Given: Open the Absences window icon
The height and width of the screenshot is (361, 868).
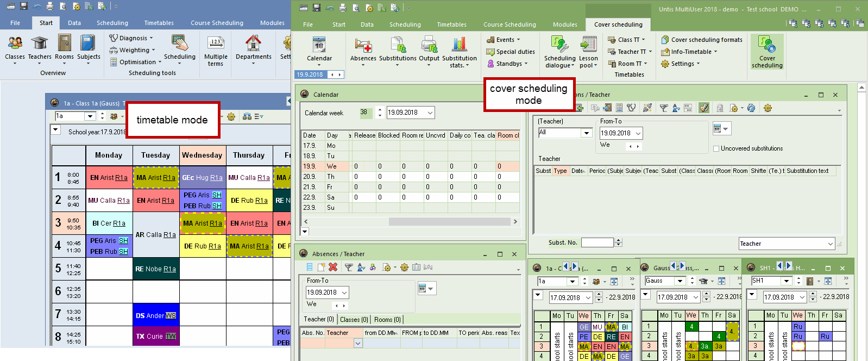Looking at the screenshot, I should tap(363, 50).
